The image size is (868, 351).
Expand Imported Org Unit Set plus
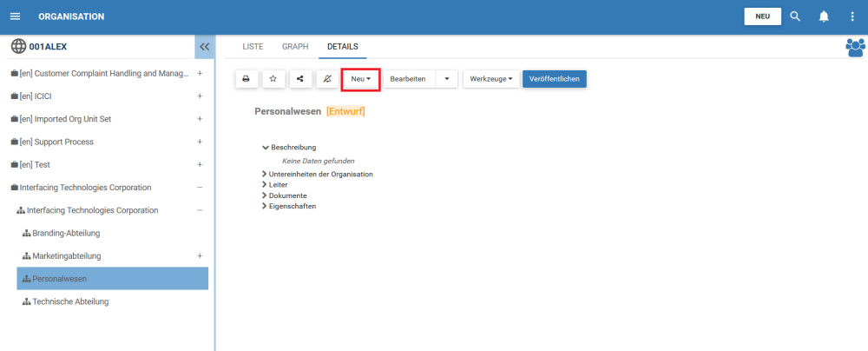tap(200, 119)
